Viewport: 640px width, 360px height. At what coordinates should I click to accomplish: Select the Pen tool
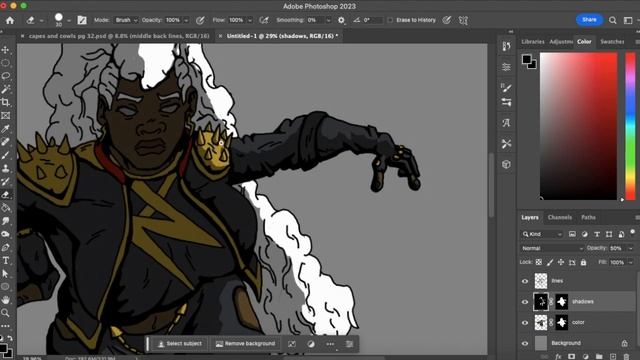pyautogui.click(x=6, y=247)
